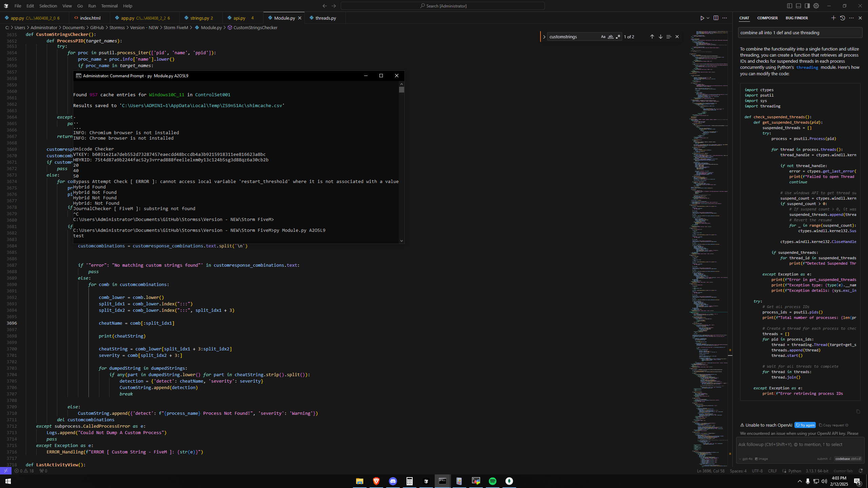The height and width of the screenshot is (488, 868).
Task: Toggle Cursor Tab in status bar
Action: (843, 471)
